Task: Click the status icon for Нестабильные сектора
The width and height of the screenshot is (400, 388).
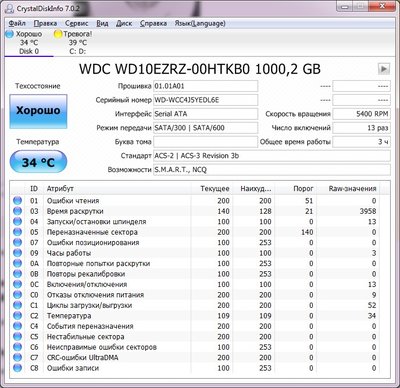Action: (x=17, y=337)
